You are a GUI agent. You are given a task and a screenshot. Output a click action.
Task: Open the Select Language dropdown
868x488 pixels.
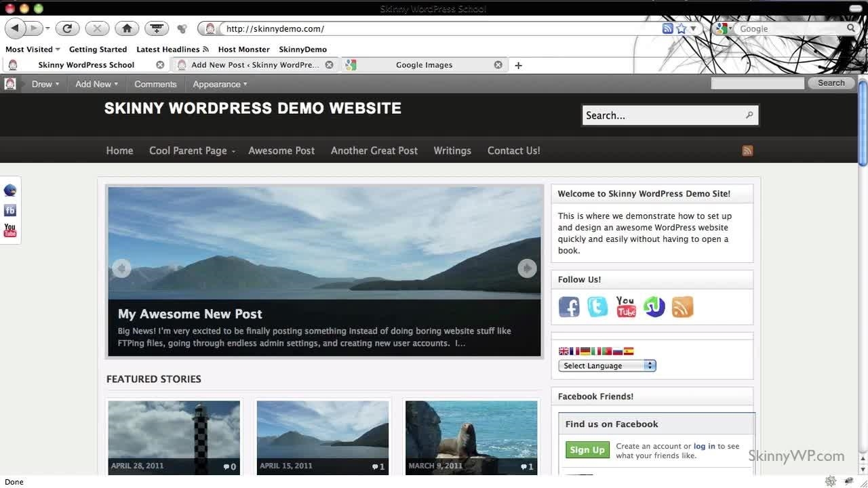click(607, 366)
